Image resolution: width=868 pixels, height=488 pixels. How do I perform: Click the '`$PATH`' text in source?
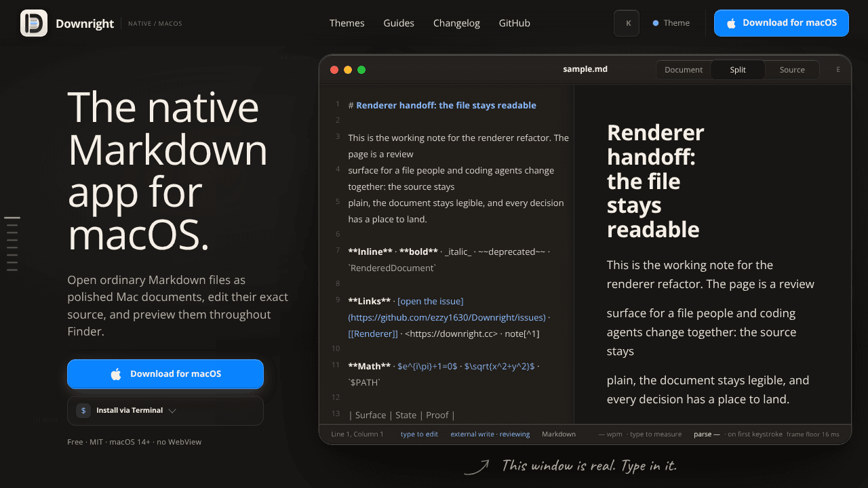click(364, 382)
